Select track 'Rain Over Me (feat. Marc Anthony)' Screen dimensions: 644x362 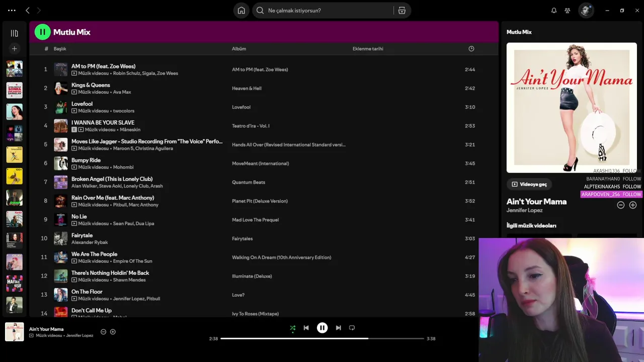(x=113, y=198)
